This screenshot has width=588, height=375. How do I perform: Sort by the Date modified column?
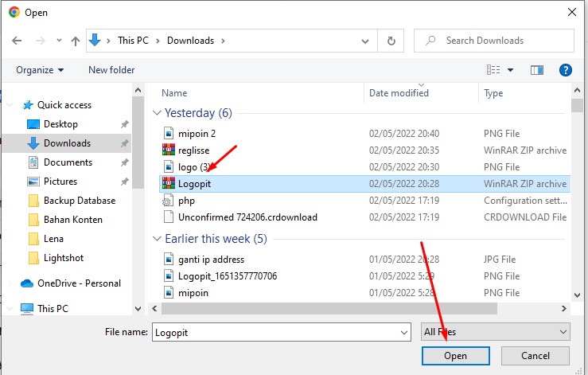(399, 93)
